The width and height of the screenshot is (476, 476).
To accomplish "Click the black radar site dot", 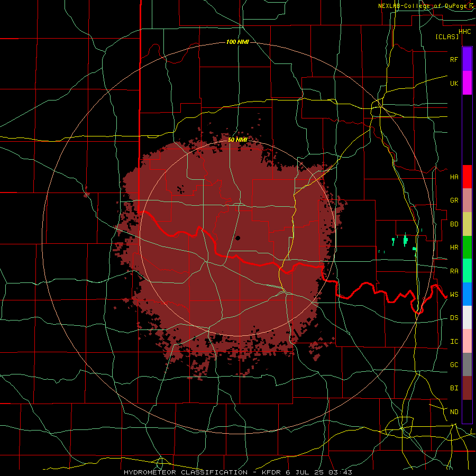I will tap(237, 238).
